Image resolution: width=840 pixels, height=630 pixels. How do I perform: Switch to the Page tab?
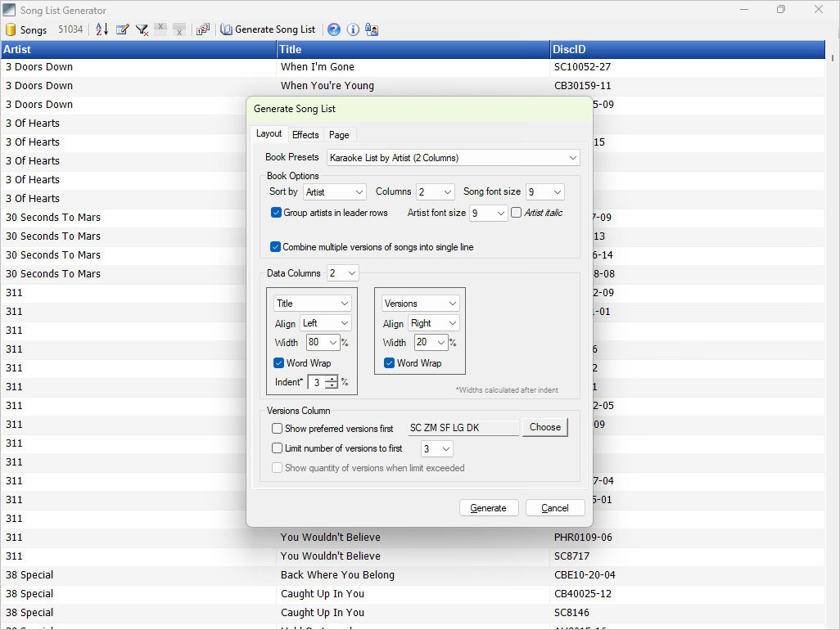click(x=339, y=135)
